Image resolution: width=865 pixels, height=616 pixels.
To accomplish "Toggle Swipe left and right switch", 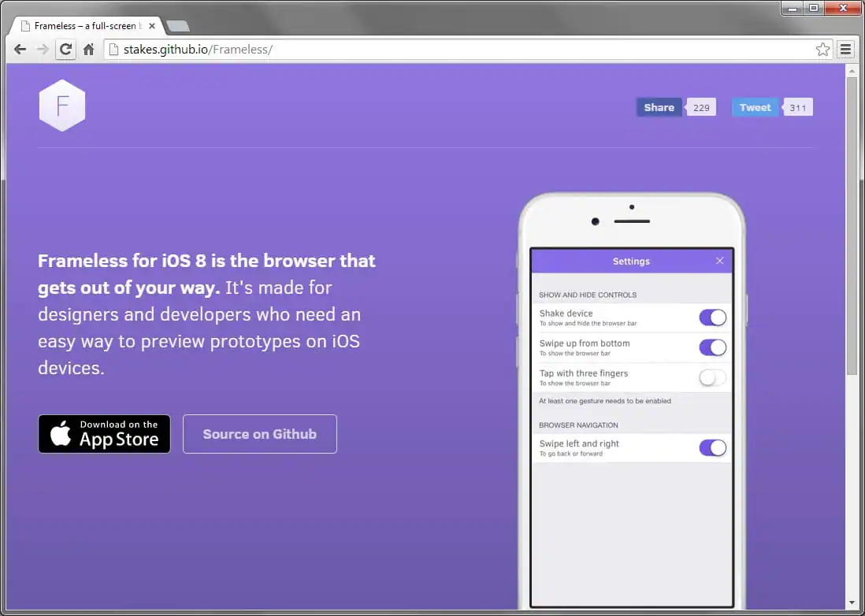I will [x=713, y=447].
